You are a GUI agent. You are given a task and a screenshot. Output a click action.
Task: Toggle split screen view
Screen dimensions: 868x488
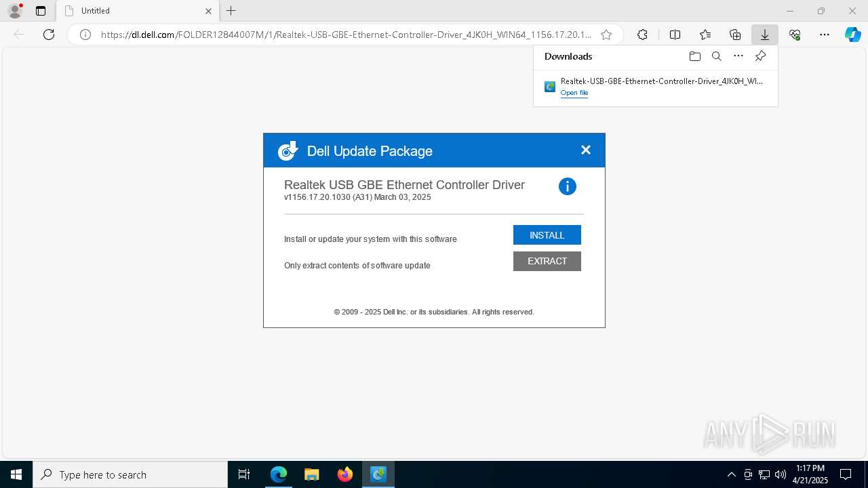click(x=675, y=35)
